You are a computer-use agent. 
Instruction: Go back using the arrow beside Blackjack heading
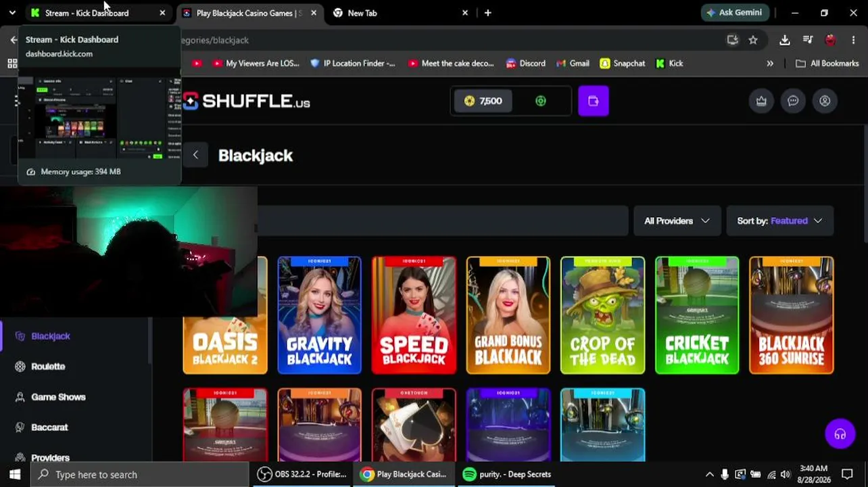pos(195,155)
